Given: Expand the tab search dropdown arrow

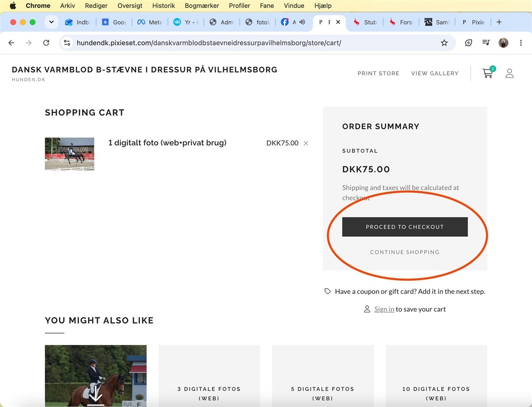Looking at the screenshot, I should [x=51, y=22].
